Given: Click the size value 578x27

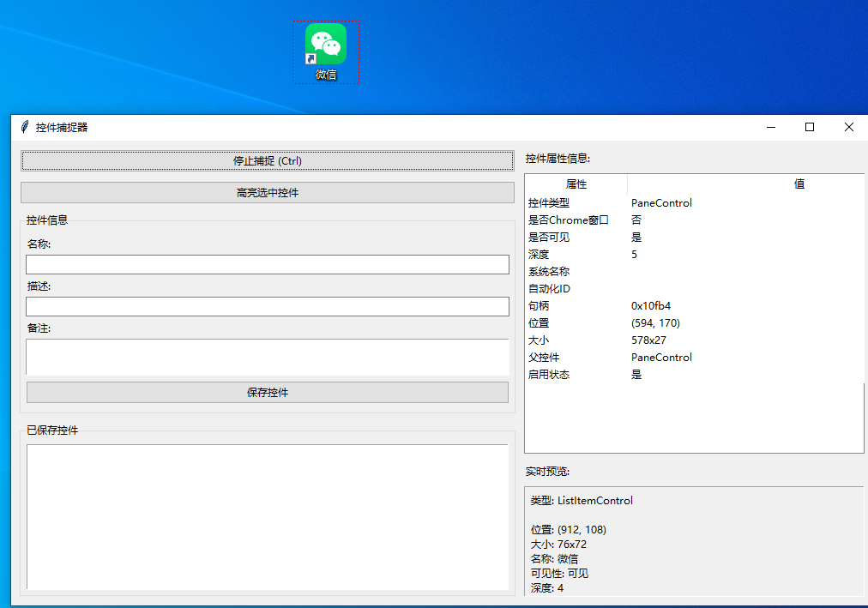Looking at the screenshot, I should (x=648, y=340).
